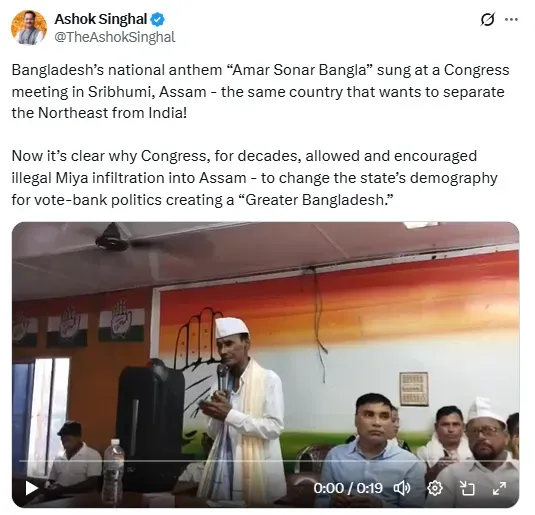
Task: Open the three-dot more options menu
Action: click(511, 19)
